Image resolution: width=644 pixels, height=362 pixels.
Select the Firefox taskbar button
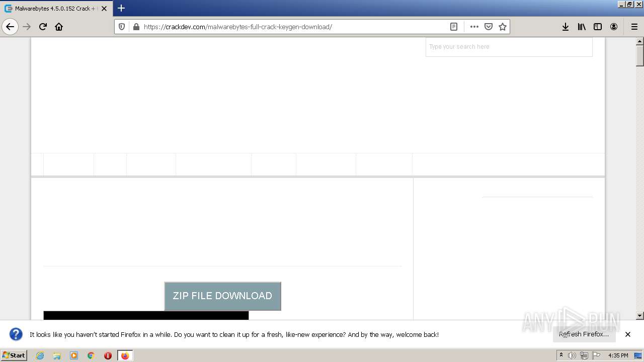point(125,355)
